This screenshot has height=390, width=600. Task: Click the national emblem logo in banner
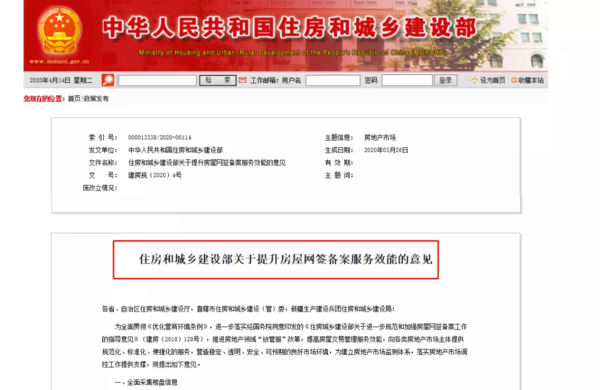point(60,31)
